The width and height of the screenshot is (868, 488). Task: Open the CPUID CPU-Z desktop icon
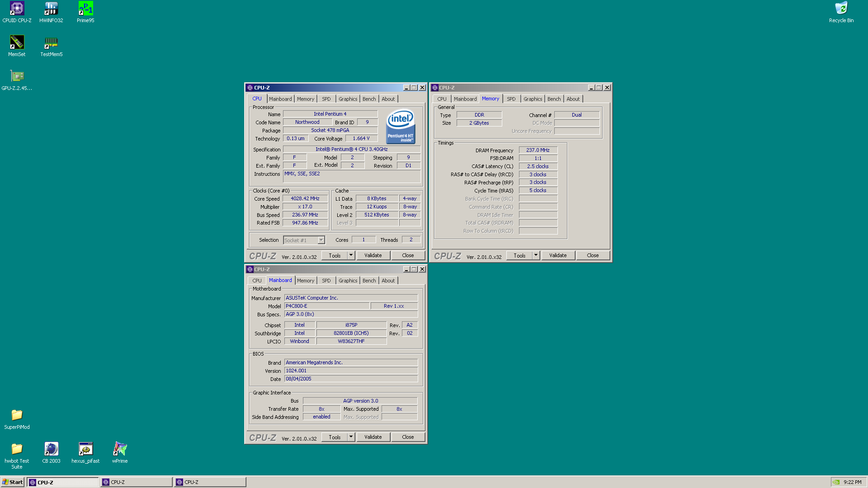point(17,12)
